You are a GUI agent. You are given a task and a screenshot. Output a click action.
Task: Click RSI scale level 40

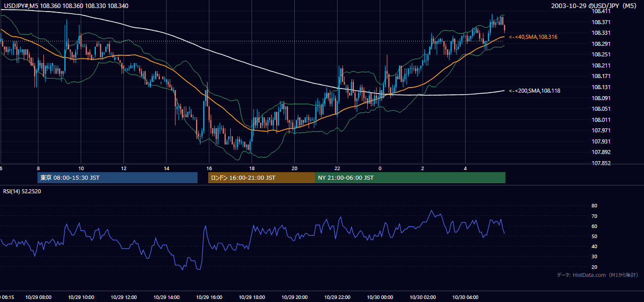pyautogui.click(x=594, y=246)
